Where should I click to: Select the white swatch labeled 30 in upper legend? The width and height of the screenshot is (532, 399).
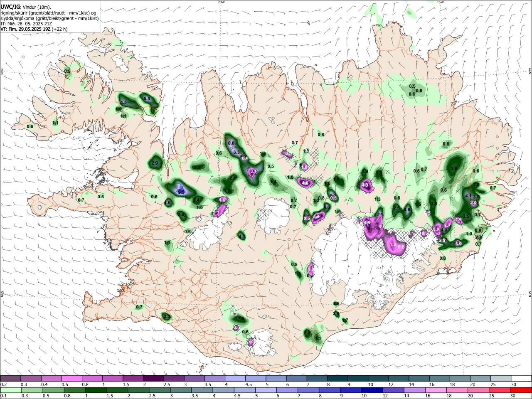521,378
